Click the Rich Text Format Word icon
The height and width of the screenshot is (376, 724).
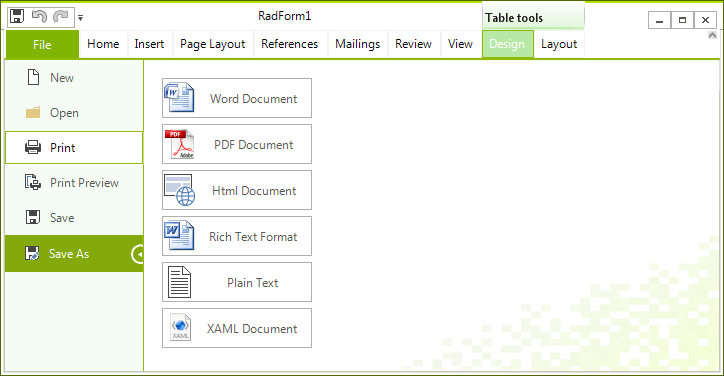(x=179, y=236)
